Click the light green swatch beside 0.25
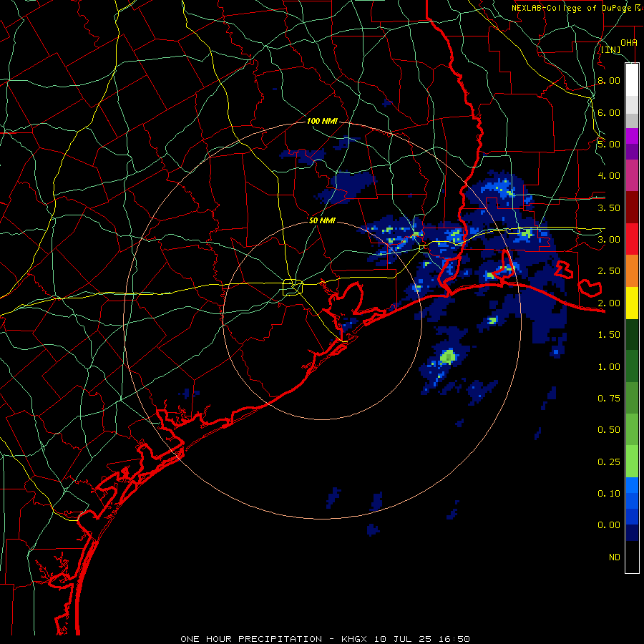The image size is (644, 644). click(x=632, y=462)
